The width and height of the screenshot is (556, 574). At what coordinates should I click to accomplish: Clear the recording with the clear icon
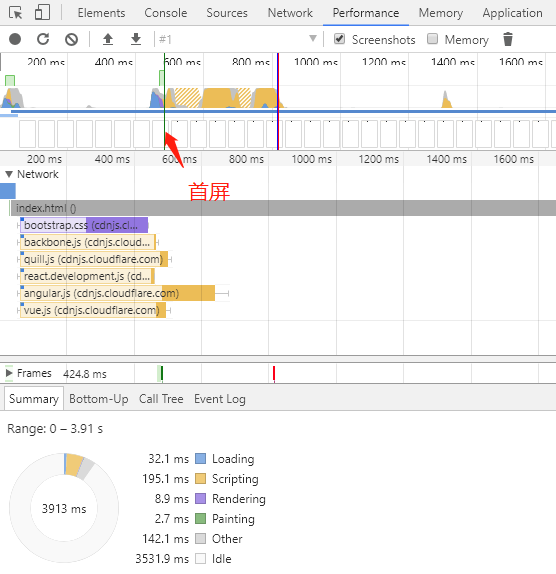coord(71,39)
